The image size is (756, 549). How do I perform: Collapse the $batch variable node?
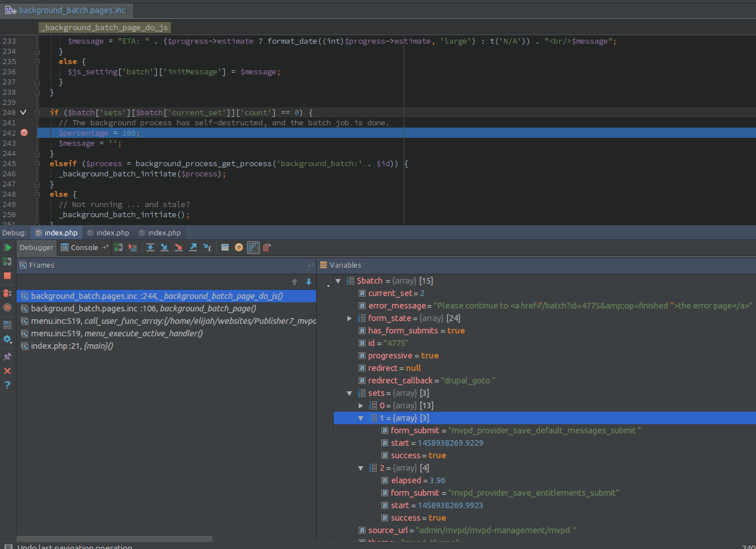pyautogui.click(x=338, y=281)
